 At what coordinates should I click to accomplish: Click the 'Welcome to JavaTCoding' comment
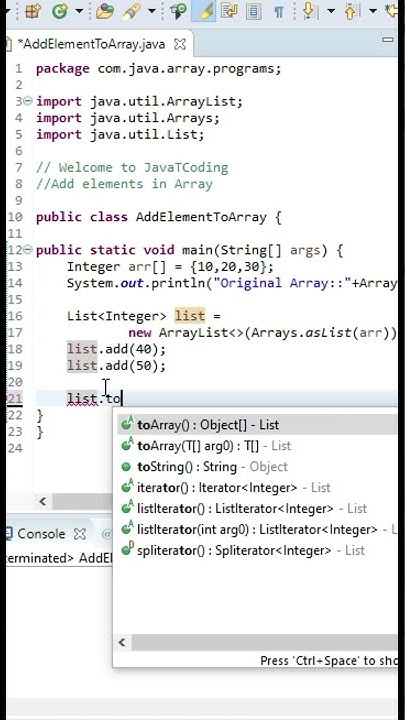(x=132, y=168)
